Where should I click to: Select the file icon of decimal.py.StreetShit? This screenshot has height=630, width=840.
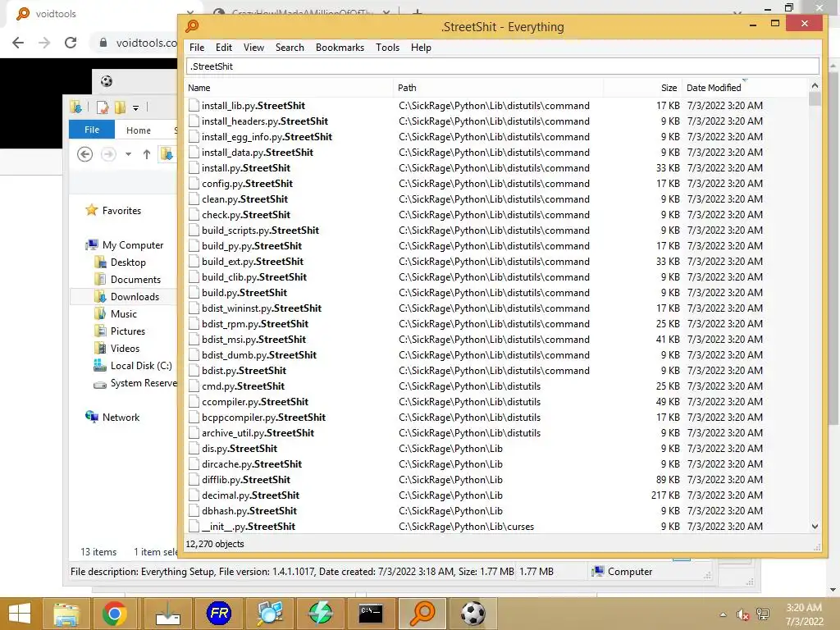tap(194, 495)
